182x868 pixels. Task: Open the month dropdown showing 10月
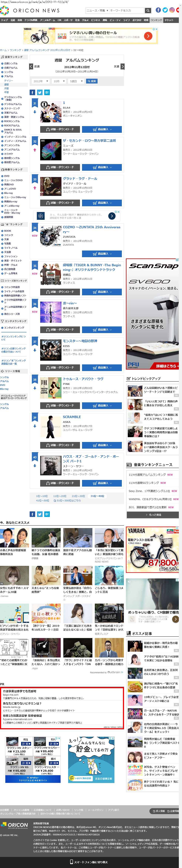click(x=59, y=81)
